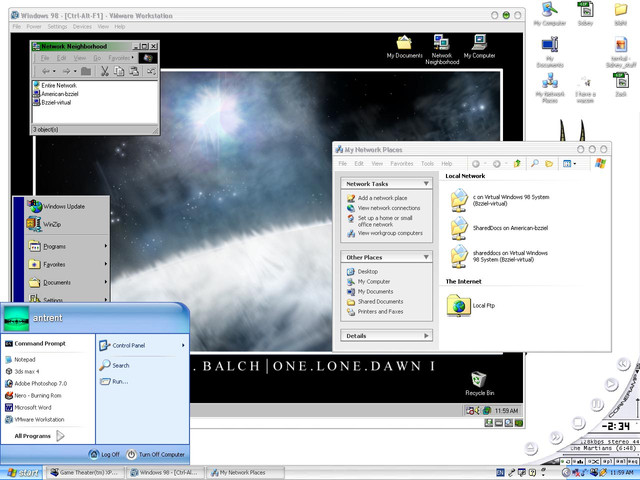Collapse the Network Tasks panel
640x480 pixels.
coord(426,184)
